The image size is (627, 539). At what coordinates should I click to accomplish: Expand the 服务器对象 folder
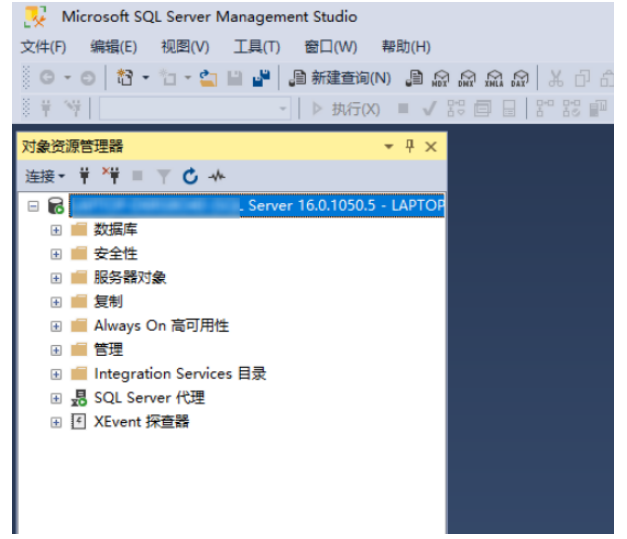pos(56,278)
